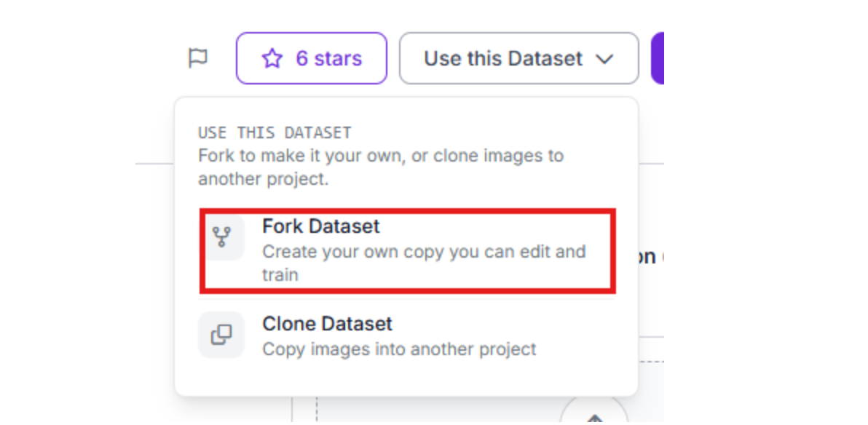This screenshot has width=868, height=425.
Task: Choose the Clone Dataset title
Action: coord(327,324)
